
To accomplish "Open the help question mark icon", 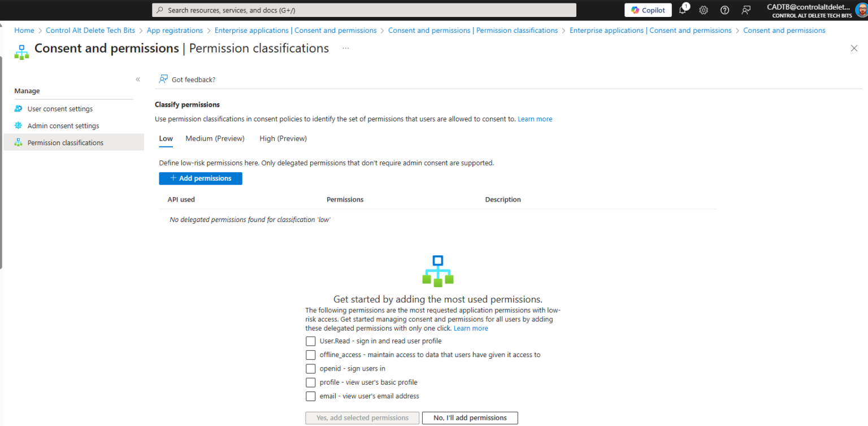I will coord(725,10).
